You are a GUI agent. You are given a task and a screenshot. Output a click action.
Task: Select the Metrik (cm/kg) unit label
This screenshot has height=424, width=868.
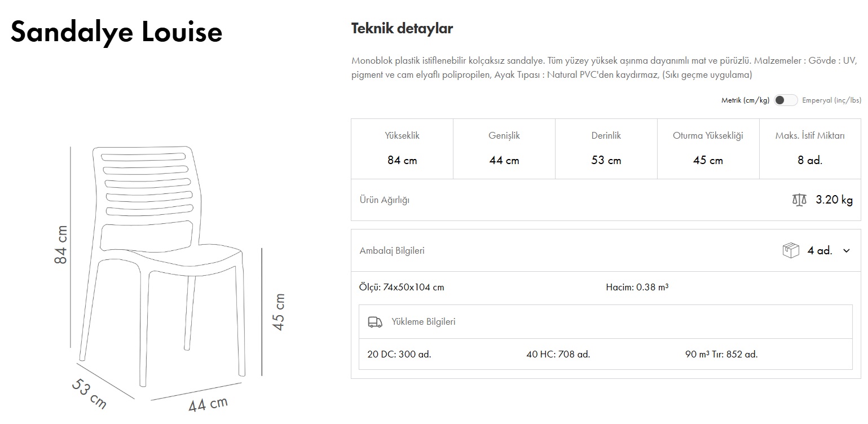[745, 100]
